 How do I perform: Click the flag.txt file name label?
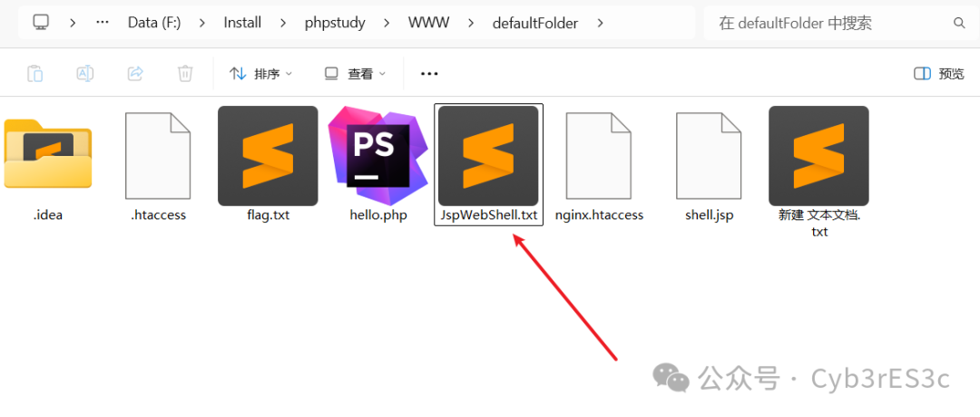click(268, 216)
